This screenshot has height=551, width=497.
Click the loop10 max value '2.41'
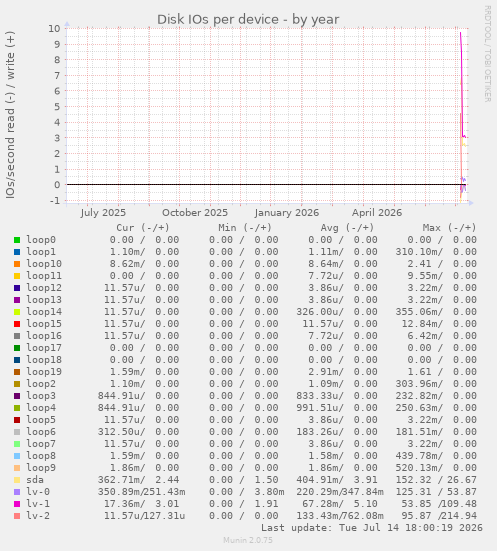(419, 264)
